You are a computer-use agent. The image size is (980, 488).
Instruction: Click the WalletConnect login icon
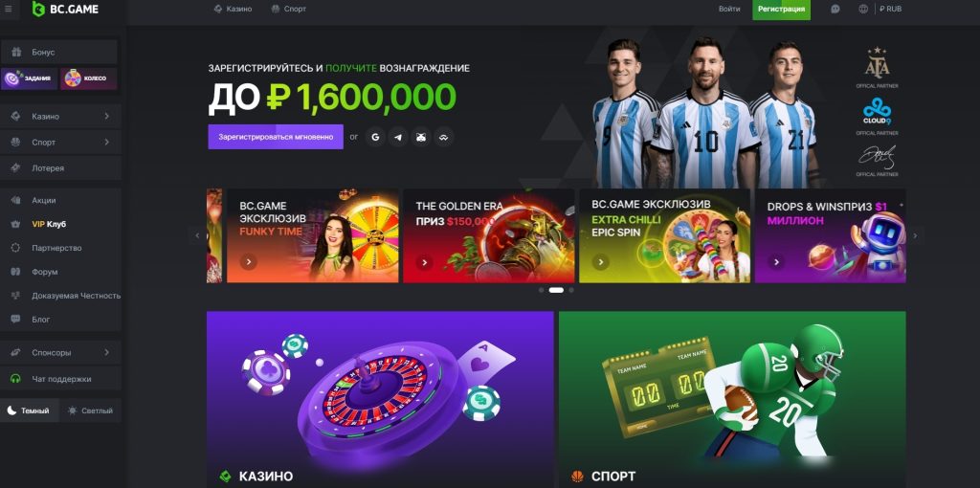click(444, 137)
